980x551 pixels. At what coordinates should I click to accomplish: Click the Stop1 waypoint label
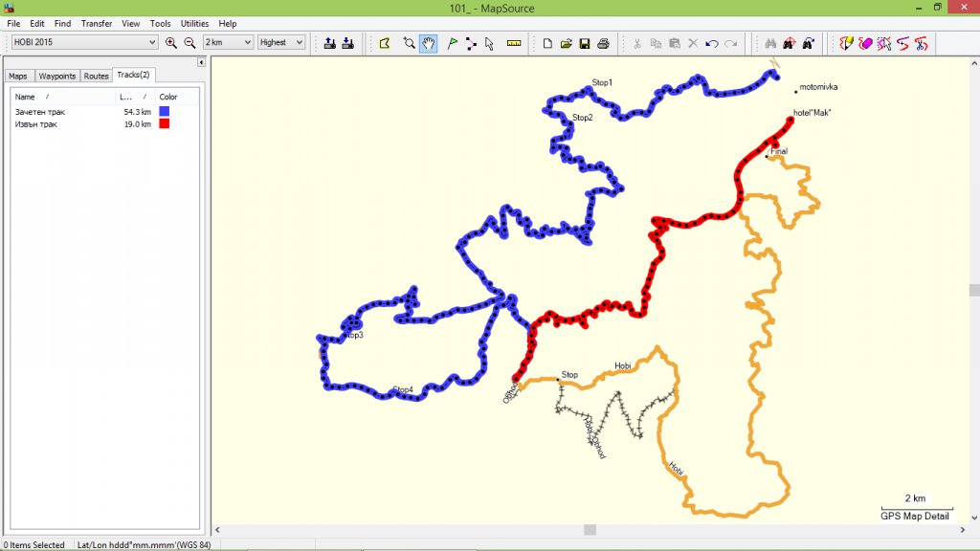tap(602, 82)
